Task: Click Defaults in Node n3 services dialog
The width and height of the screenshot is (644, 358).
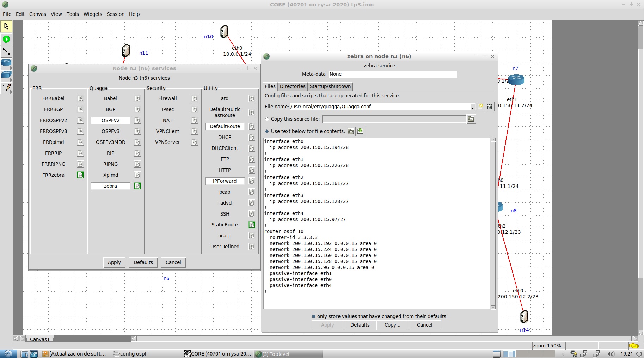Action: pyautogui.click(x=143, y=262)
